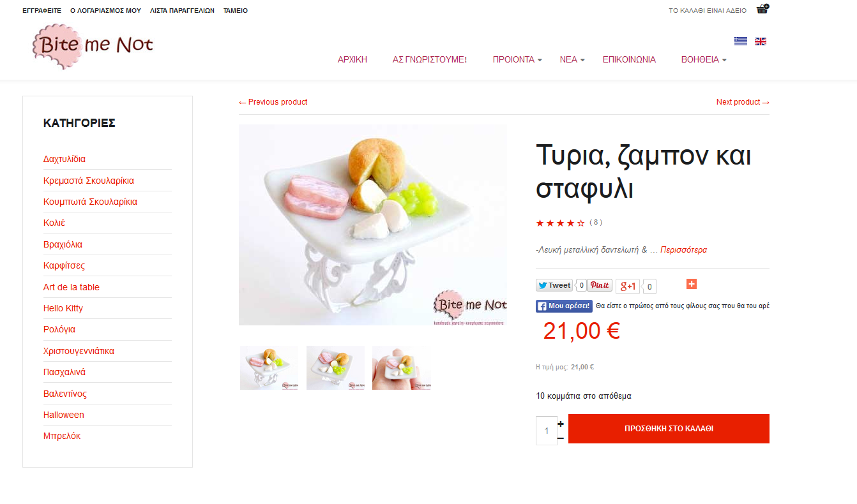This screenshot has height=504, width=857.
Task: Expand the ΝΕΑ dropdown menu
Action: [x=572, y=59]
